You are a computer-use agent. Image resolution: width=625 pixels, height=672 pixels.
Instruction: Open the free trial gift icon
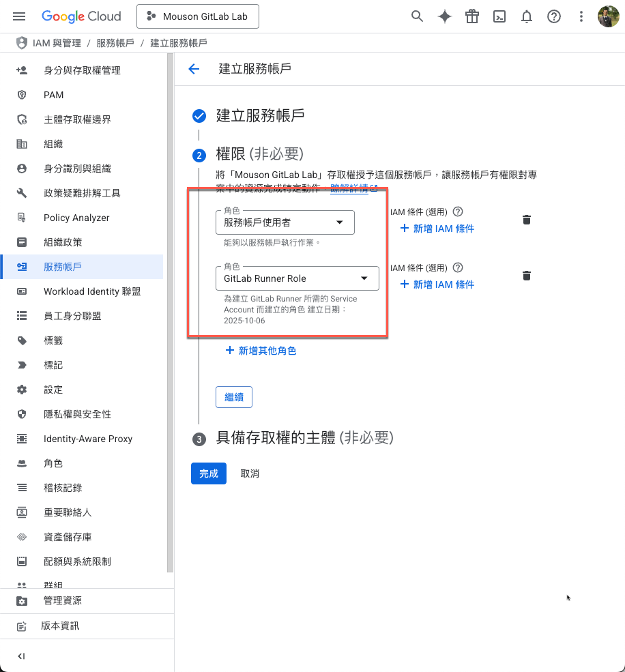coord(472,16)
